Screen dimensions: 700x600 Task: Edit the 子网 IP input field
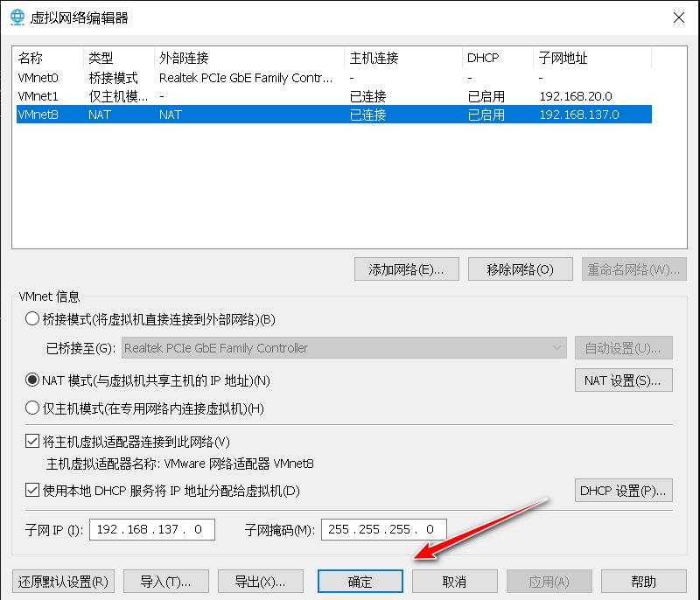pos(152,529)
